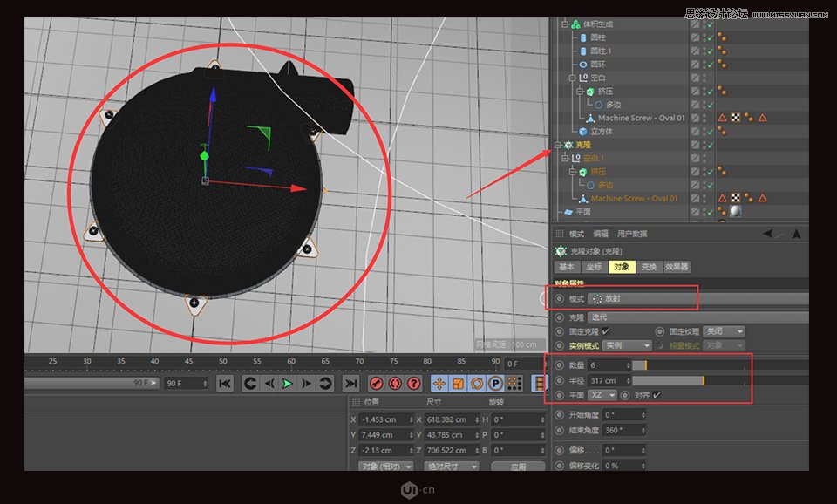Toggle the green enable checkmark on 圆柱

coord(710,38)
